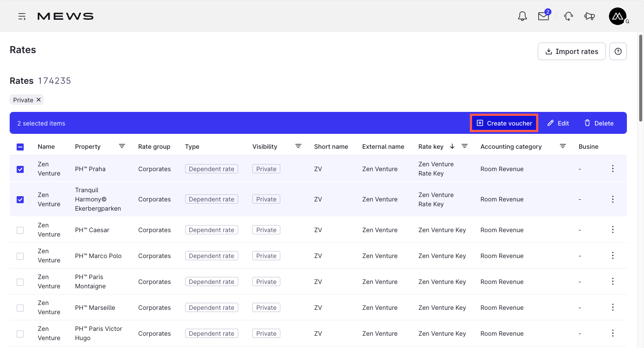644x348 pixels.
Task: Select the PH™ Marseille rate checkbox
Action: coord(20,308)
